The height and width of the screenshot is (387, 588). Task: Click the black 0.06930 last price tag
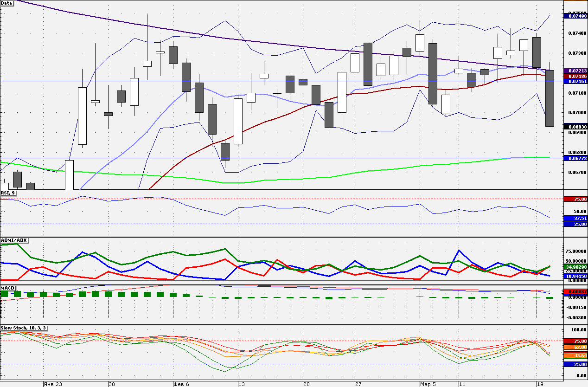pos(575,127)
